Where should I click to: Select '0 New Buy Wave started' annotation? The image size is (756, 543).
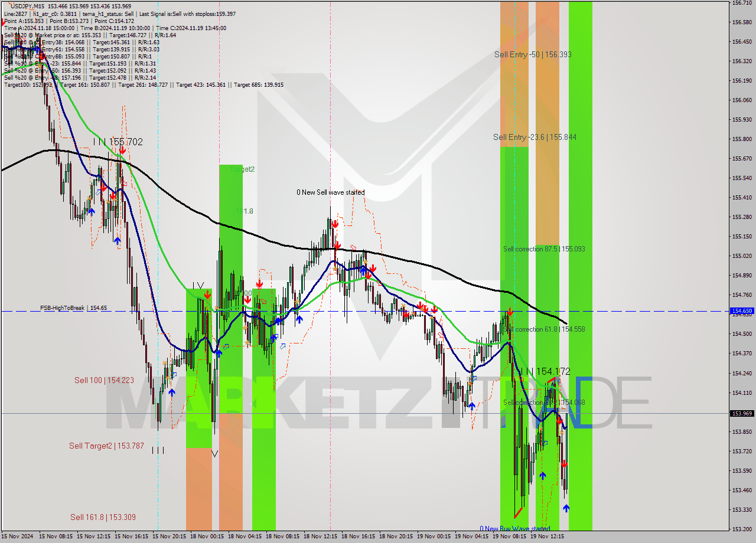(x=515, y=529)
